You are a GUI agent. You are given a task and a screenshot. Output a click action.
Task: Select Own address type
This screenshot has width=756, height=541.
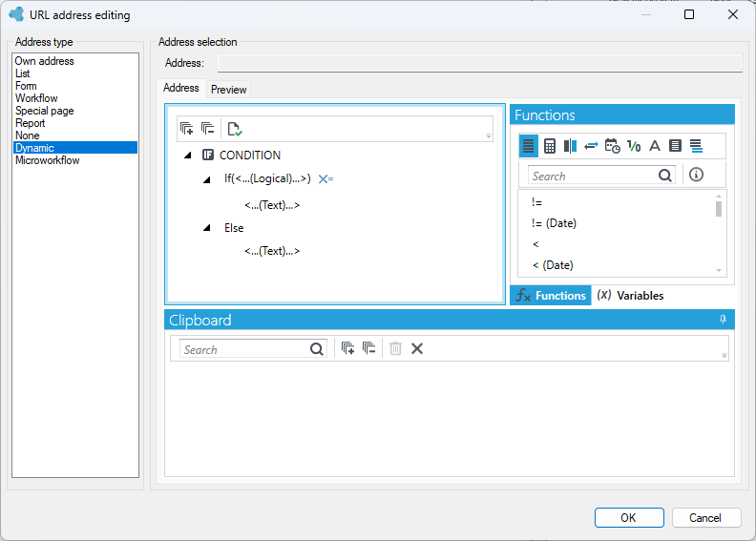coord(75,61)
